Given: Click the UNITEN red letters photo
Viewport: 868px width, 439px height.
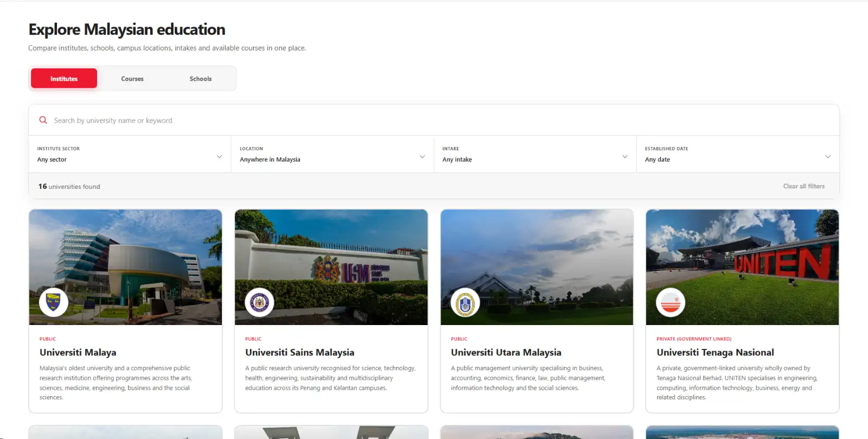Looking at the screenshot, I should 742,268.
